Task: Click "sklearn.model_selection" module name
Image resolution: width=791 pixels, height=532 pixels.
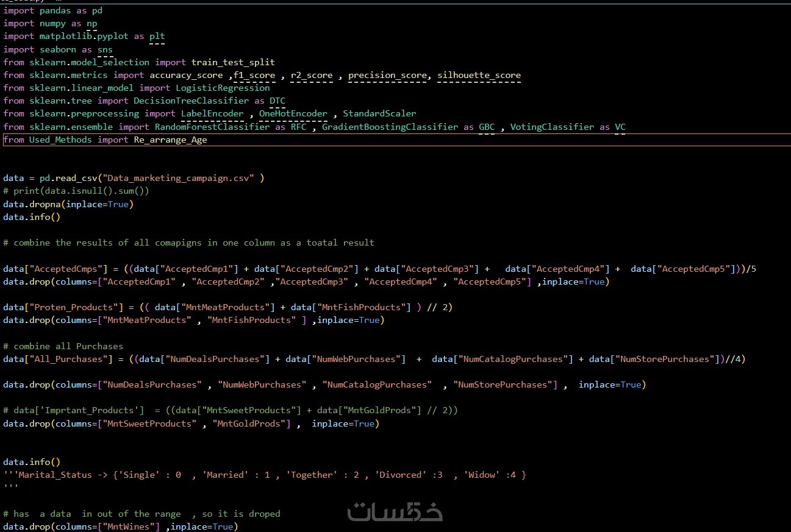Action: click(89, 62)
